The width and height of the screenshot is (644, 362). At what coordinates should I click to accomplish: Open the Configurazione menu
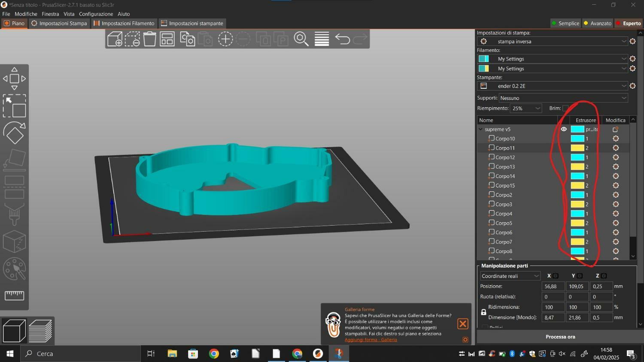pos(96,14)
